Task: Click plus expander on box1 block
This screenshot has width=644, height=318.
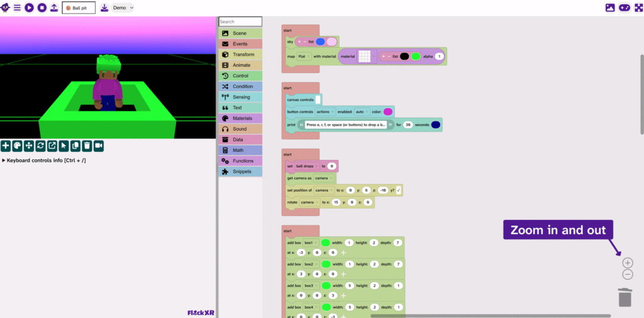Action: coord(343,252)
